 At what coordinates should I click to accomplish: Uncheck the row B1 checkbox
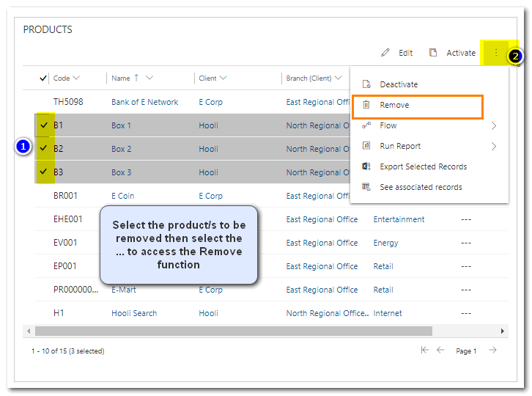(44, 125)
